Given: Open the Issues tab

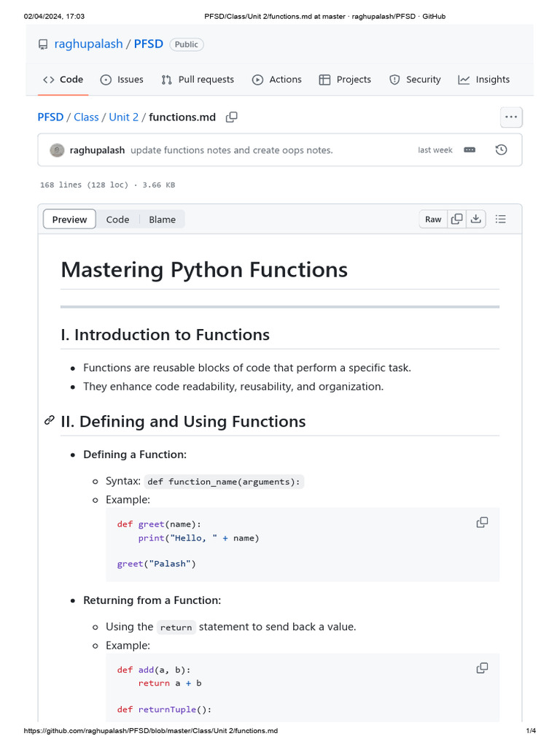Looking at the screenshot, I should click(122, 80).
